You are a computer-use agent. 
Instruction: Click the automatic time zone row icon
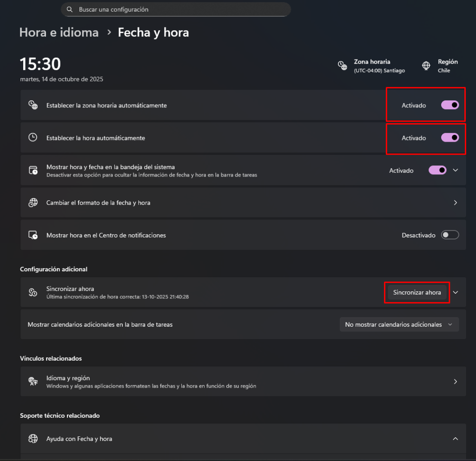(33, 105)
